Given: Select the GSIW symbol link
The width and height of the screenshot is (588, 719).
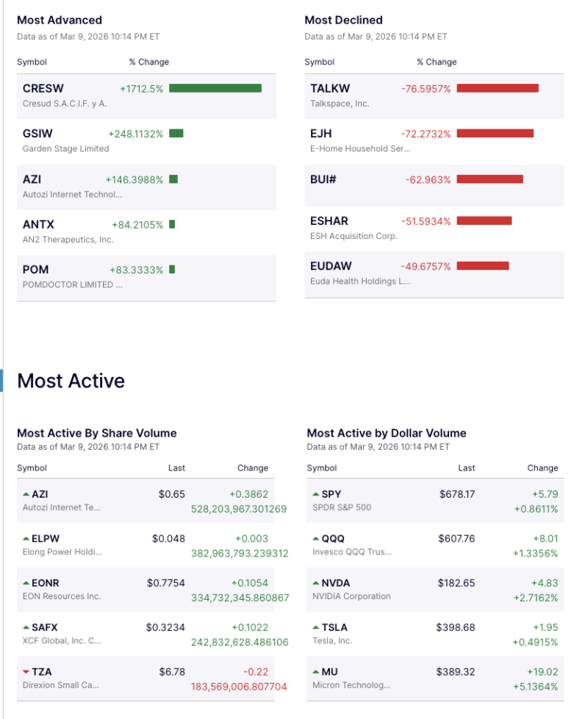Looking at the screenshot, I should [x=35, y=134].
